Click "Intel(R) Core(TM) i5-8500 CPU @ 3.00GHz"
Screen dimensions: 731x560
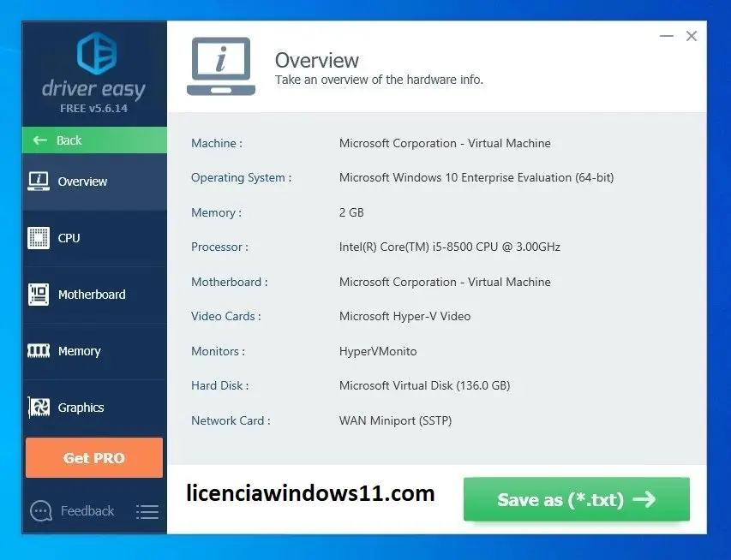(449, 247)
